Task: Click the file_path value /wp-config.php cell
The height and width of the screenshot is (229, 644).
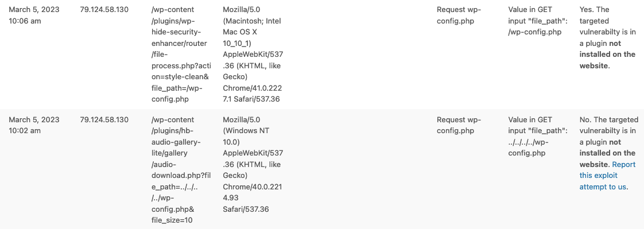Action: [x=538, y=21]
